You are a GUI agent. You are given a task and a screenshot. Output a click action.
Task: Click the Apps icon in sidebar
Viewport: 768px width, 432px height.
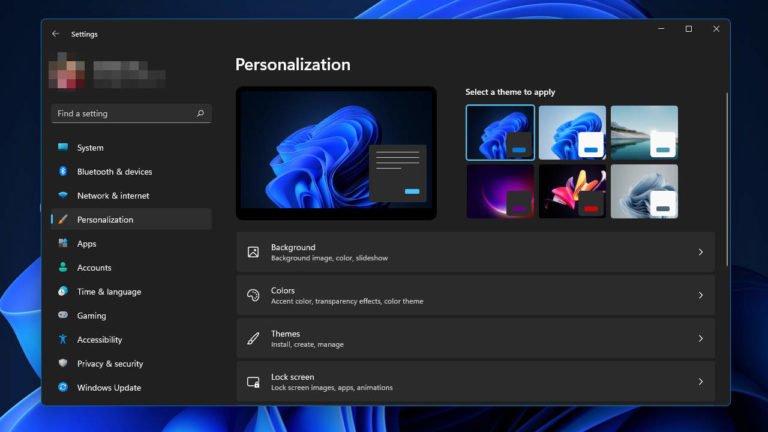63,243
